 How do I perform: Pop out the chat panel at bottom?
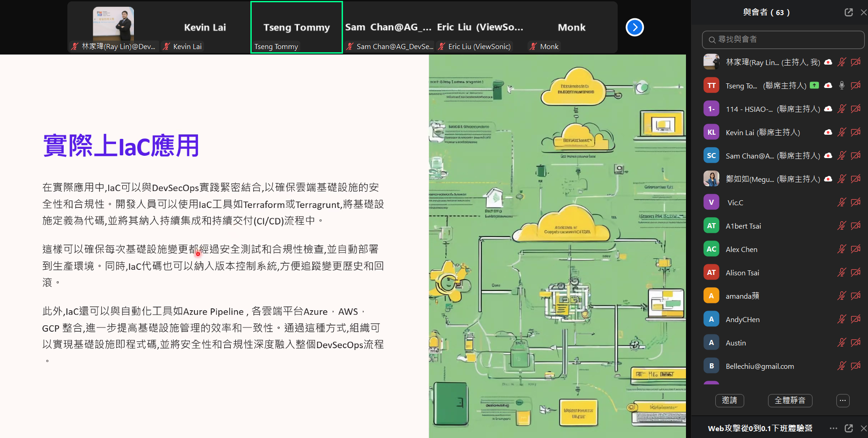click(849, 428)
